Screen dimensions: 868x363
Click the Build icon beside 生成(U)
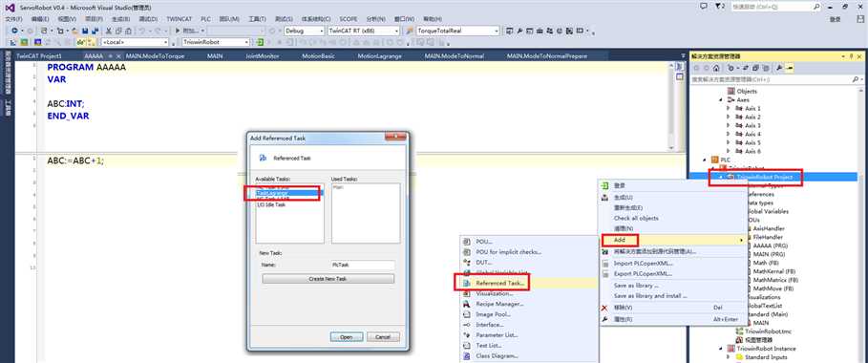pyautogui.click(x=605, y=197)
